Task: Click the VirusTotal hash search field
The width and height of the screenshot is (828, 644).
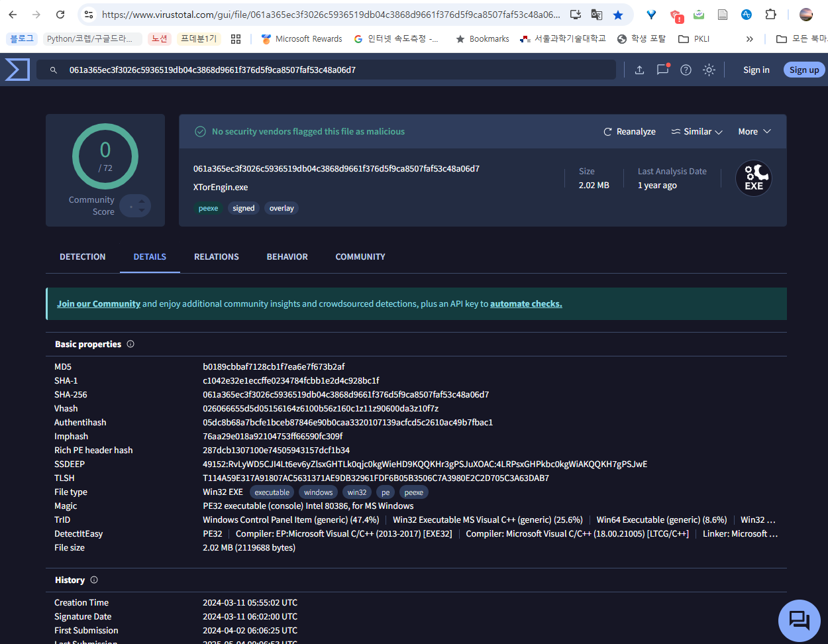Action: click(x=326, y=70)
